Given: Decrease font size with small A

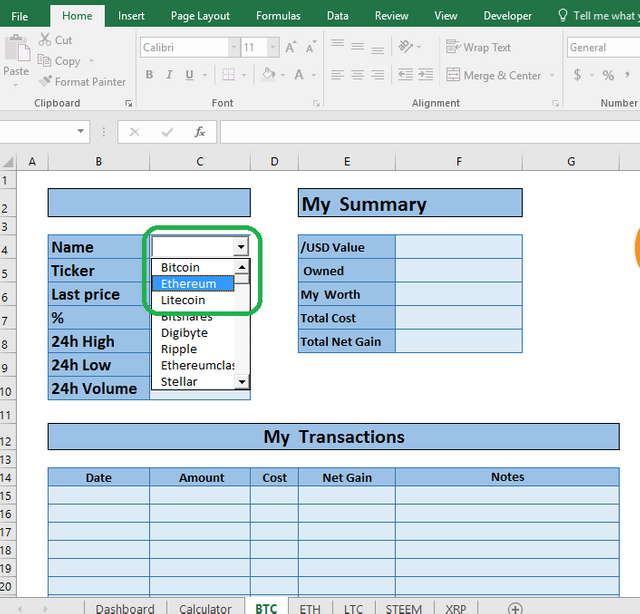Looking at the screenshot, I should (x=311, y=47).
